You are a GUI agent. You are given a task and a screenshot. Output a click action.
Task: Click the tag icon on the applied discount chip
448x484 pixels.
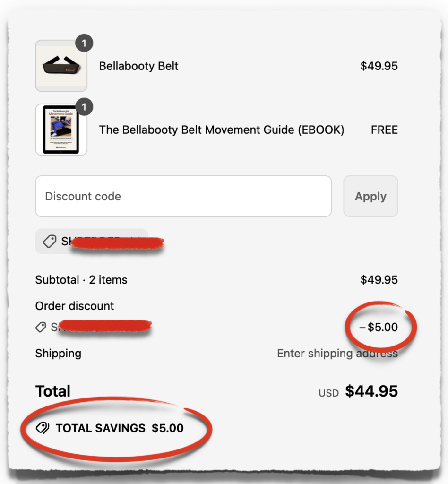50,242
